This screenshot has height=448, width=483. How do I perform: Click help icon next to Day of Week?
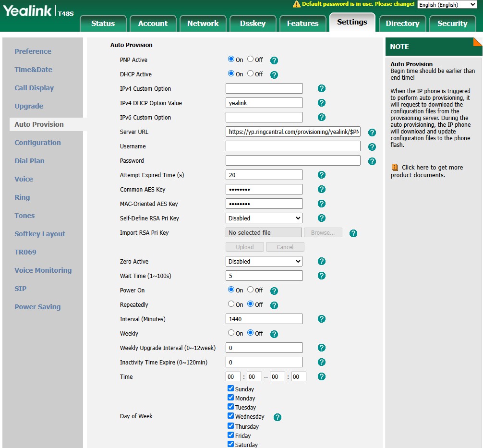pos(277,417)
